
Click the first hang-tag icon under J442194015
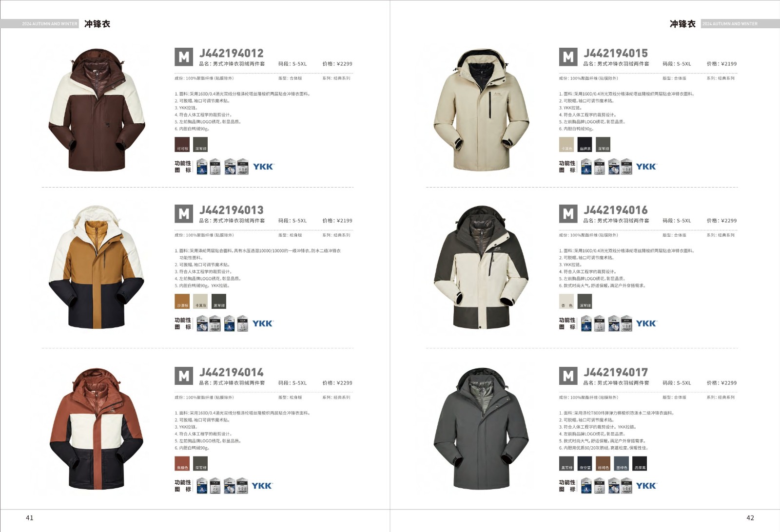[x=586, y=167]
